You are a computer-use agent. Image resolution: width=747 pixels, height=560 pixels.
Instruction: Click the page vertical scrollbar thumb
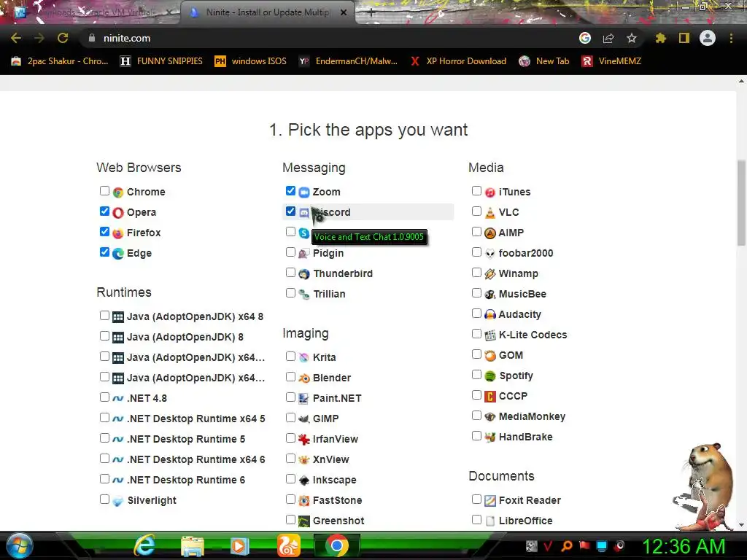[741, 203]
